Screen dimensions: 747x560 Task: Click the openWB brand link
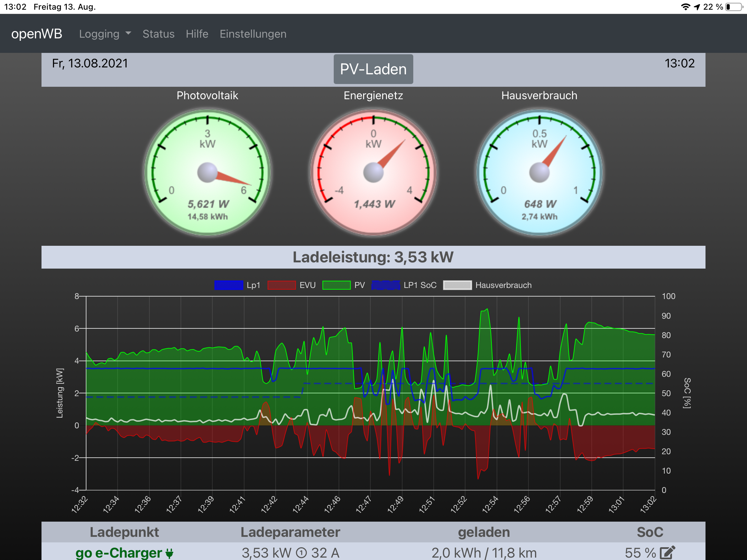click(37, 34)
